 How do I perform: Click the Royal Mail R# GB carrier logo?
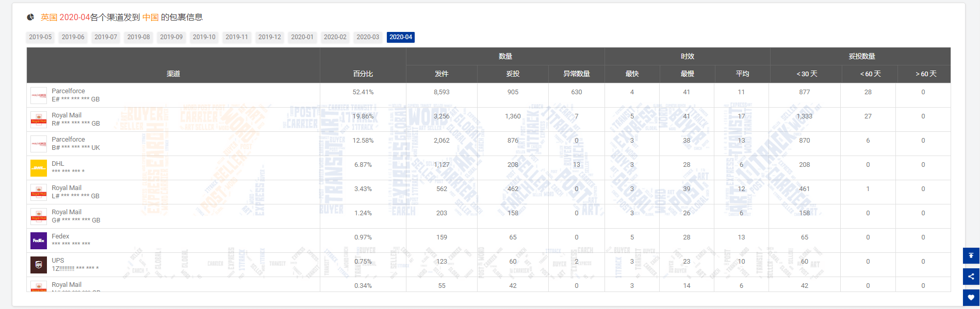pos(39,119)
